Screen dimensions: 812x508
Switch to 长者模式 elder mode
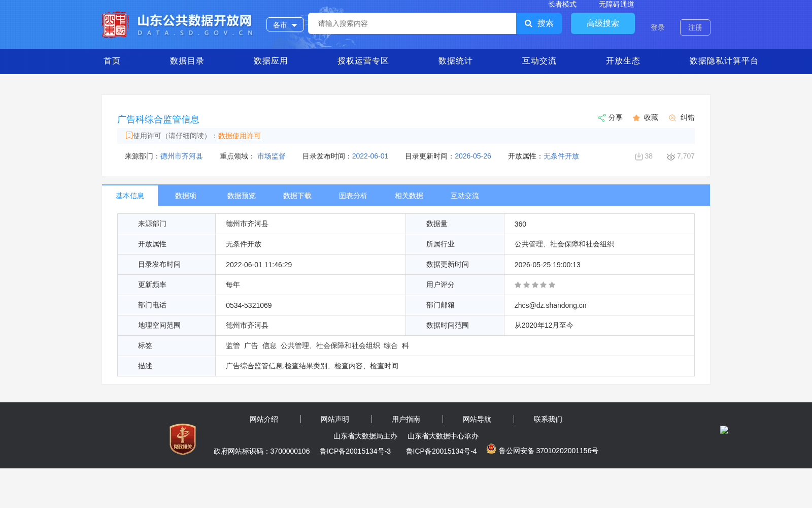[x=562, y=4]
